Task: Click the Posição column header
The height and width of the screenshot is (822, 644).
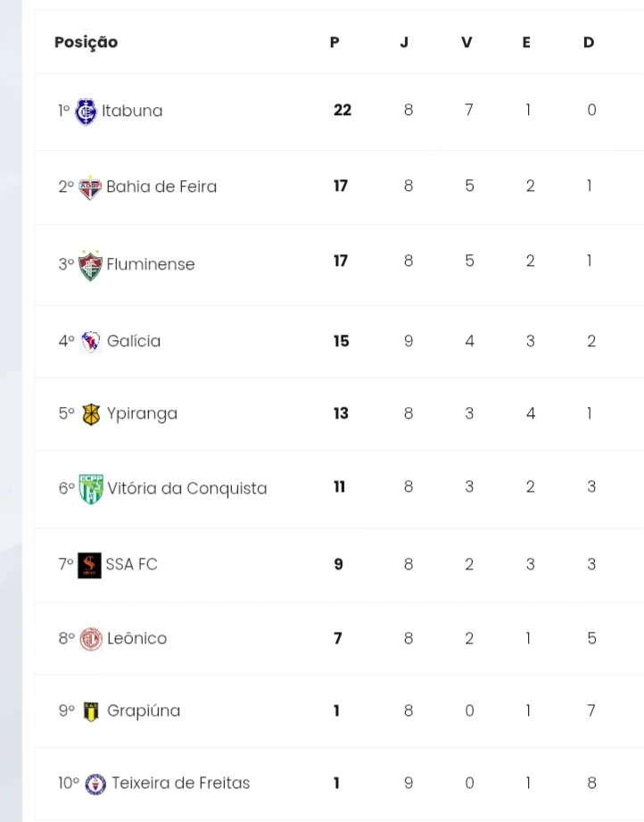Action: pyautogui.click(x=86, y=43)
